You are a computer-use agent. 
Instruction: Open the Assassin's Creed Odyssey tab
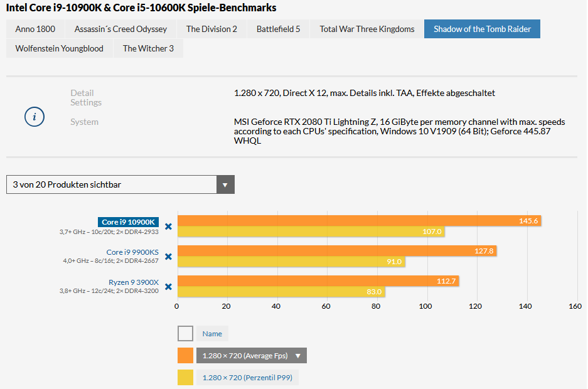[120, 29]
